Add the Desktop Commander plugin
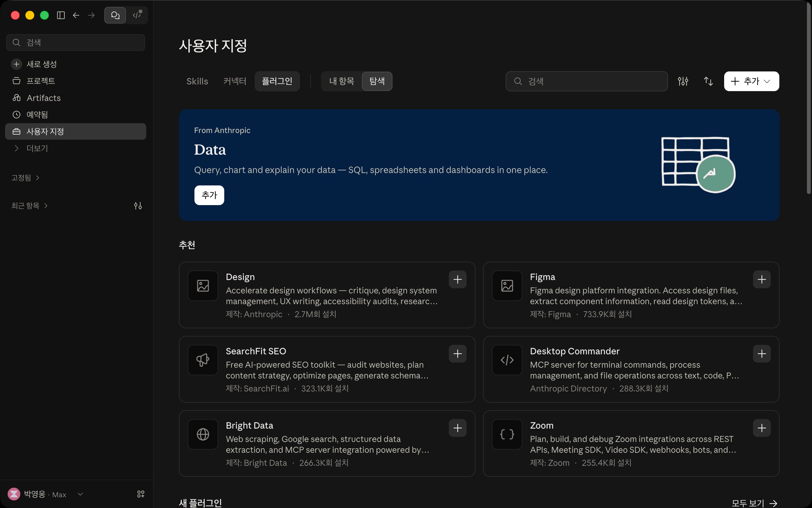The width and height of the screenshot is (812, 508). tap(762, 354)
